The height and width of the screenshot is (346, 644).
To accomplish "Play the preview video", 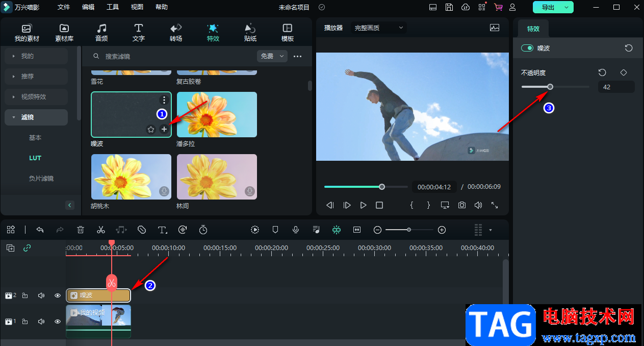I will [x=363, y=205].
